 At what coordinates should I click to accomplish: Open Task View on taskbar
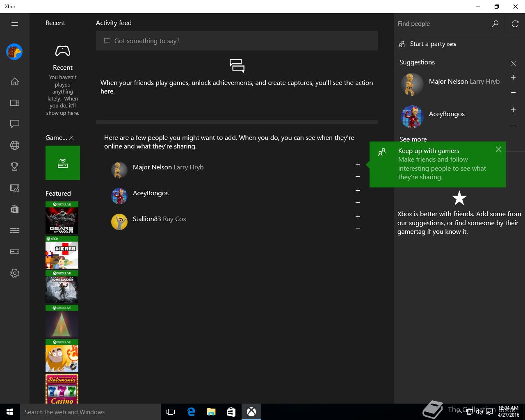click(x=171, y=412)
